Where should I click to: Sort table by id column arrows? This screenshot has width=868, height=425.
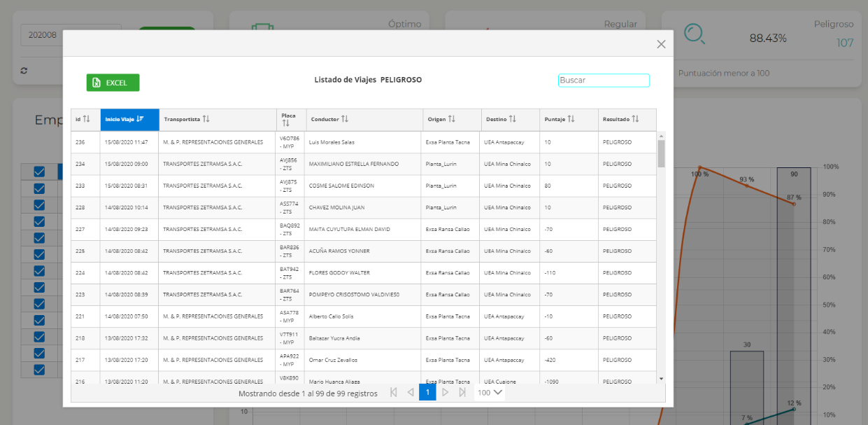click(87, 119)
